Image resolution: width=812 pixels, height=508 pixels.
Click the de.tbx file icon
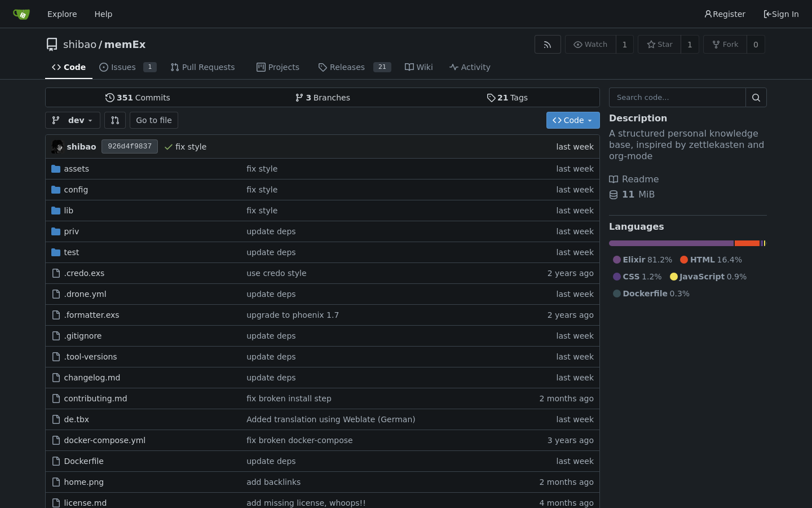pos(56,419)
